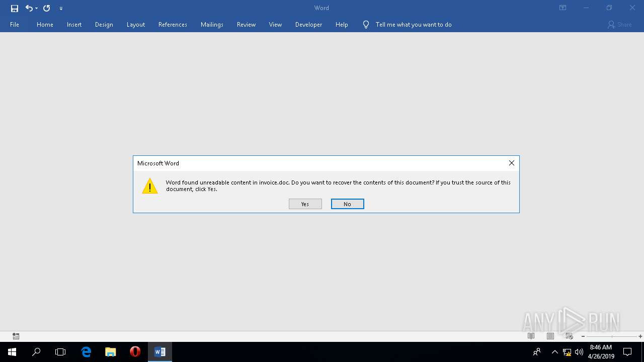Screen dimensions: 644x362
Task: Open the File menu
Action: click(x=15, y=25)
